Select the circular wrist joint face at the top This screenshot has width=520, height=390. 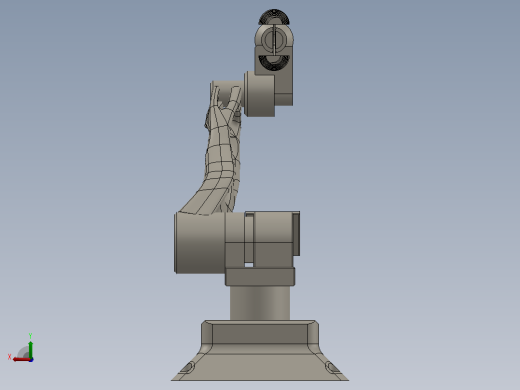click(x=274, y=39)
